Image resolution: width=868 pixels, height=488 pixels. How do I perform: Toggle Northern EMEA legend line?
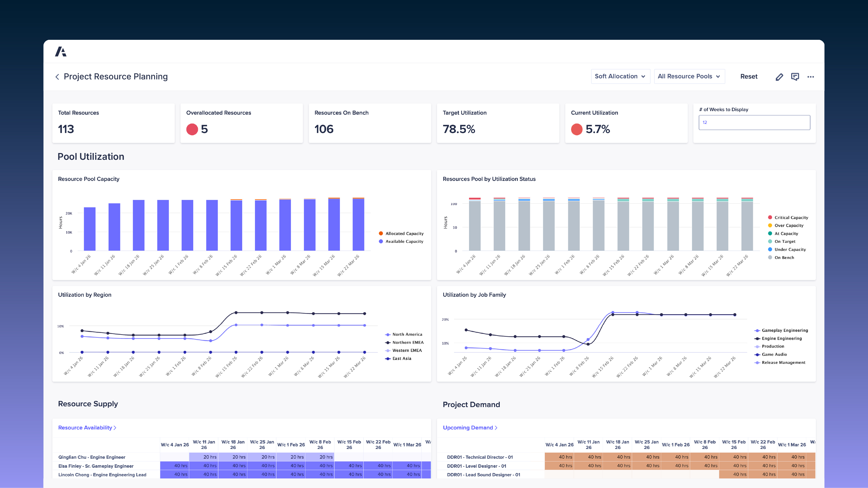point(407,342)
